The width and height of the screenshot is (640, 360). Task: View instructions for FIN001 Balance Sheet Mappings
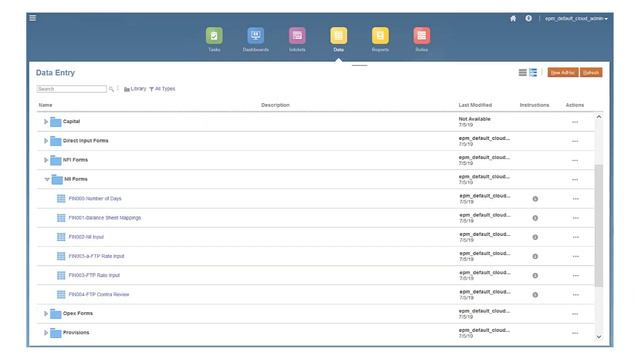[535, 218]
